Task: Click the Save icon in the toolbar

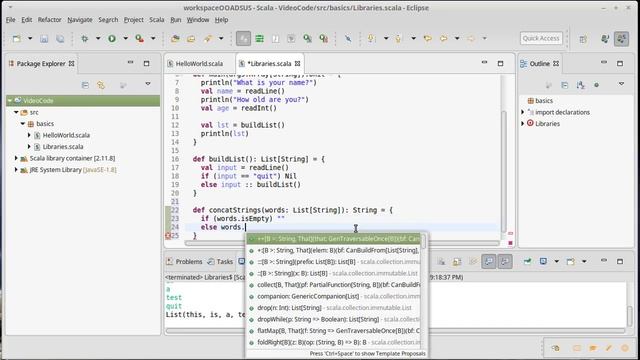Action: 44,39
